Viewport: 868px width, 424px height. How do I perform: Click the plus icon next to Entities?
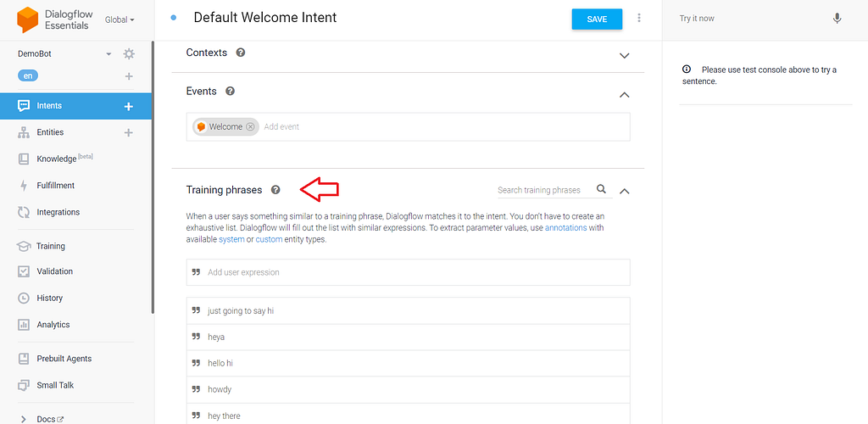pos(129,132)
